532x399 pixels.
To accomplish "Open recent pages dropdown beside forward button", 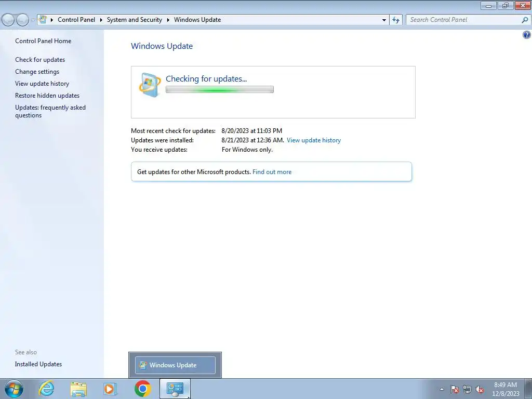I will 33,20.
